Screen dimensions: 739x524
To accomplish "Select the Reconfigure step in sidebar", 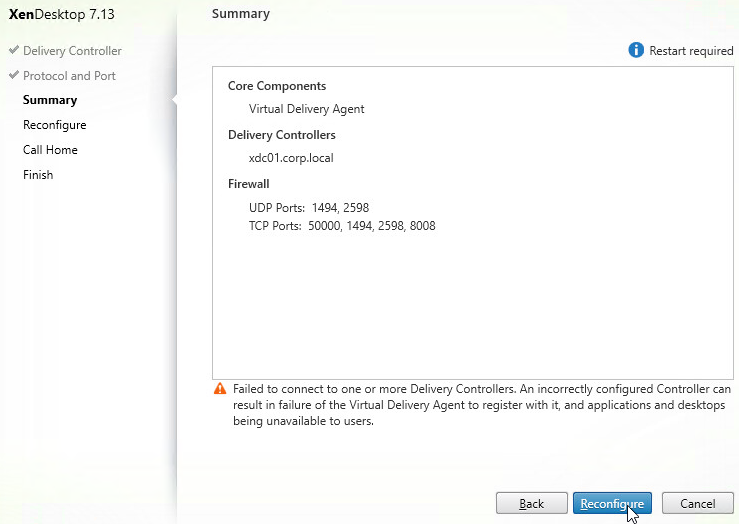I will coord(55,125).
